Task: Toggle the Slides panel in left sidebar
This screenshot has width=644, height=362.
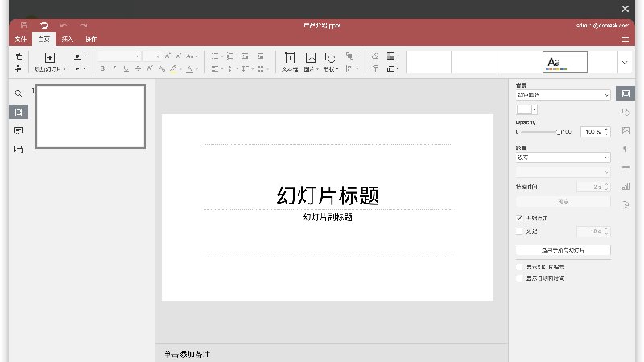Action: [19, 112]
